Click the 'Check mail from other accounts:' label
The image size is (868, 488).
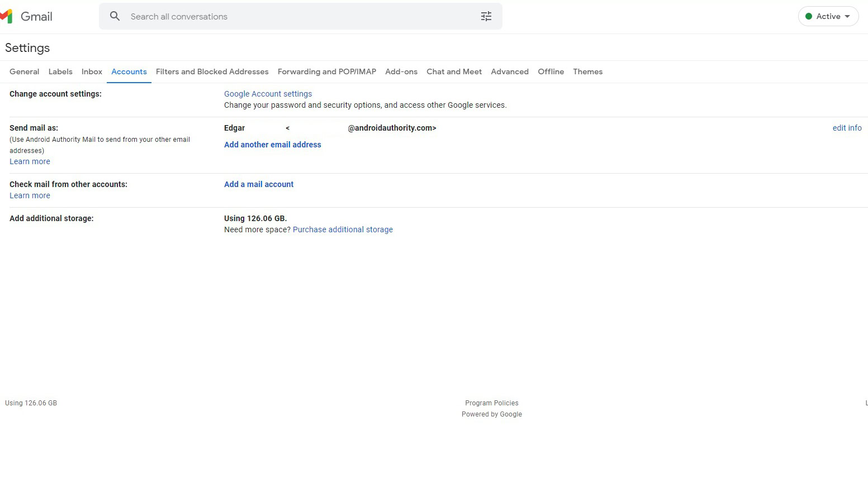pyautogui.click(x=68, y=184)
